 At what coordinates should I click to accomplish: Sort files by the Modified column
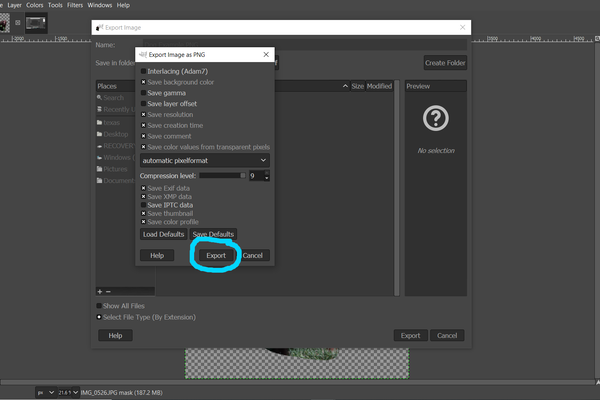[379, 86]
